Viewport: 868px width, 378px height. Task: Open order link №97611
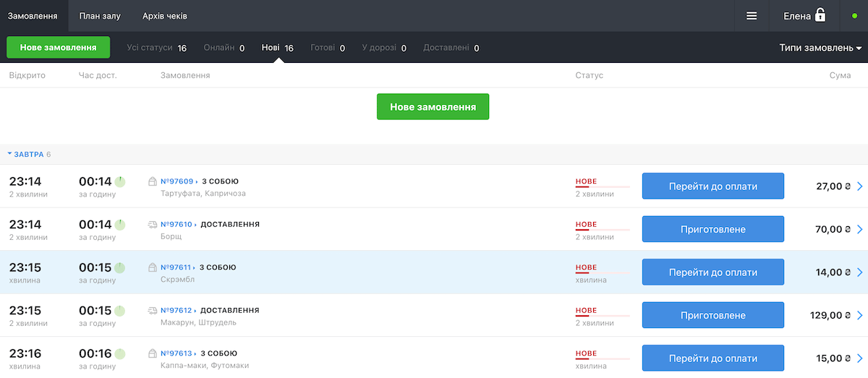click(176, 267)
